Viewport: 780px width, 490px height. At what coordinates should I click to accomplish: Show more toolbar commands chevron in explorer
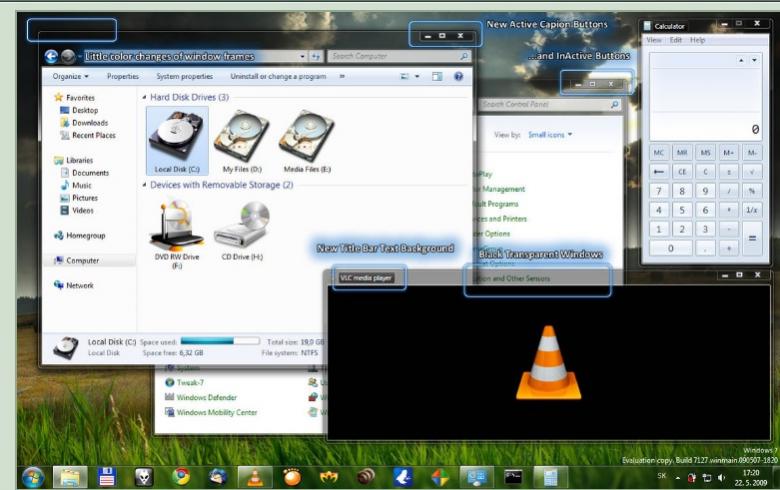[x=342, y=76]
